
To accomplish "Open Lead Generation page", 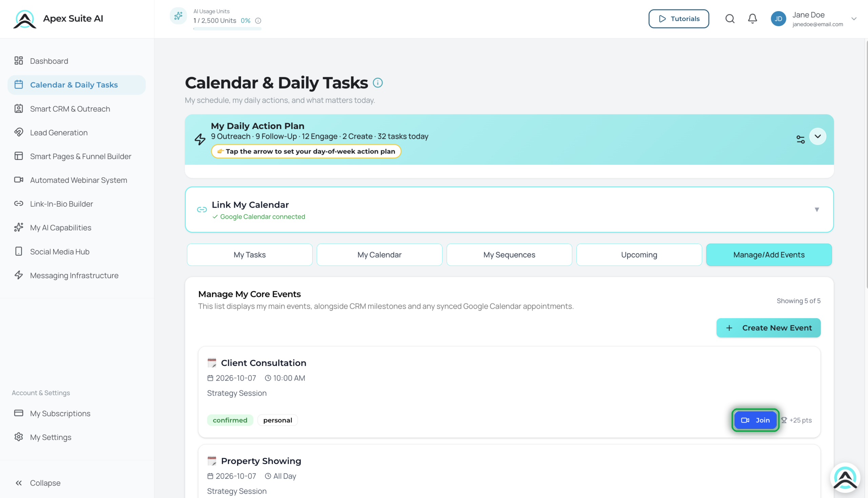I will [77, 132].
